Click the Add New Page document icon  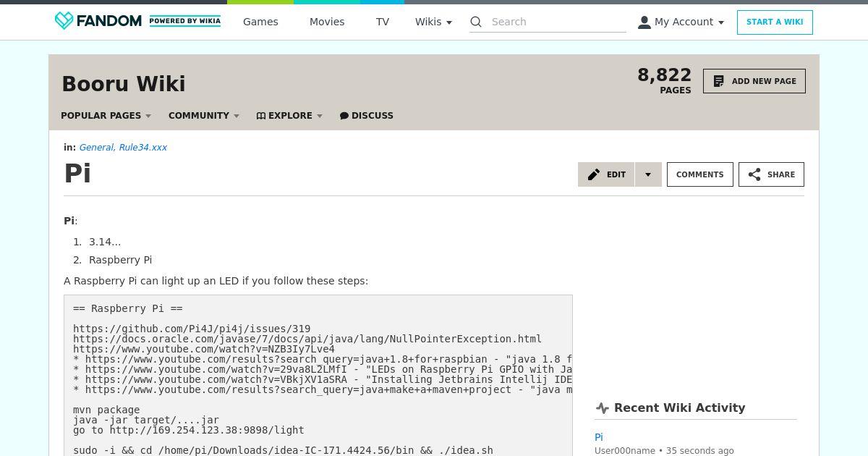pos(718,81)
